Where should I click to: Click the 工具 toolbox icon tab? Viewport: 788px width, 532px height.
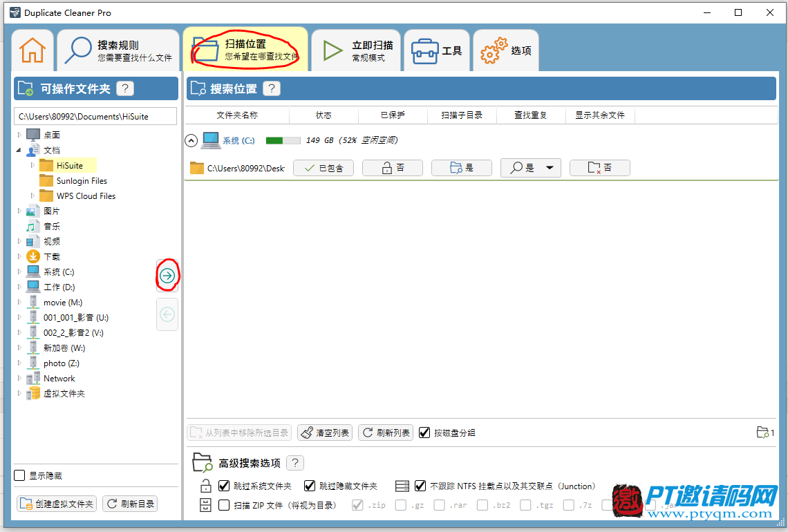coord(436,50)
